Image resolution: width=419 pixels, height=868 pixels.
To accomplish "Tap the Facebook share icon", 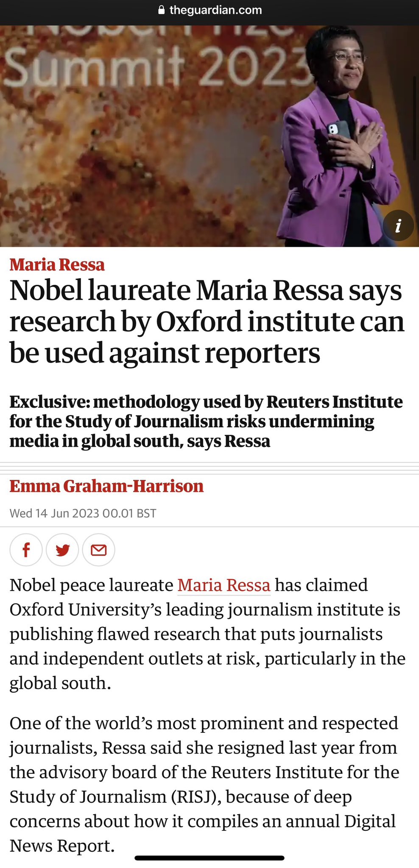I will point(26,550).
